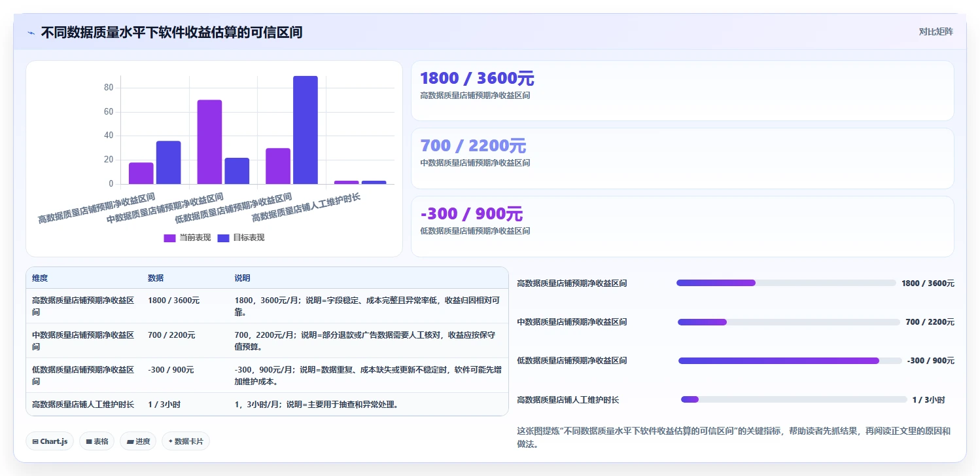
Task: Toggle the 当前表现 legend item
Action: (x=187, y=238)
